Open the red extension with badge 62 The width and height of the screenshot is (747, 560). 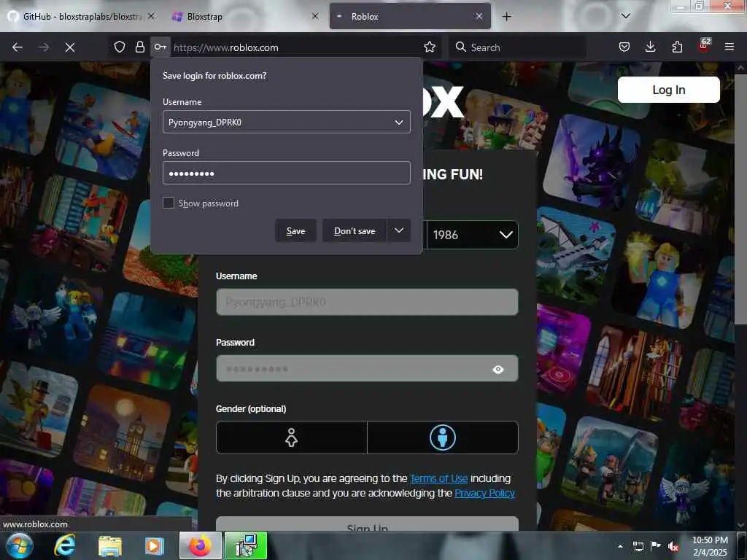(704, 46)
